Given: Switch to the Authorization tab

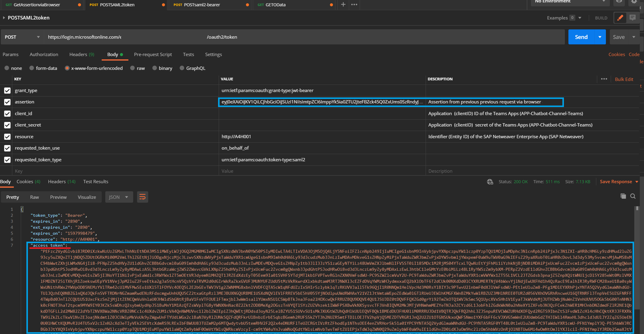Looking at the screenshot, I should (x=44, y=54).
